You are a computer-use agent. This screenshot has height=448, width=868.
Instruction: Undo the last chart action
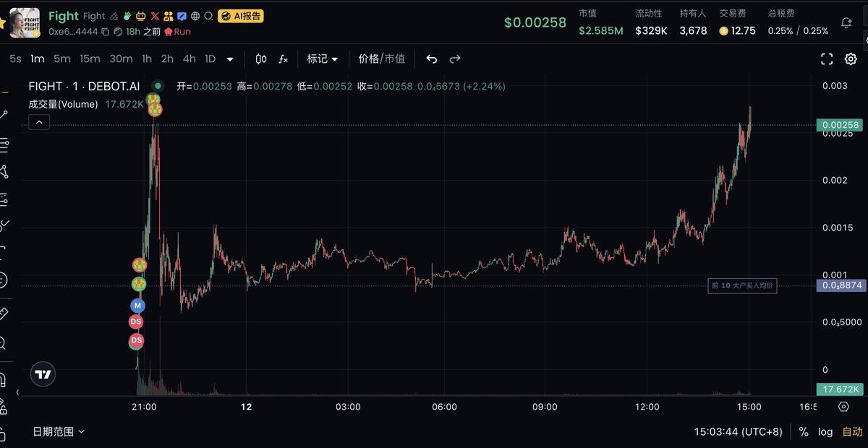point(432,59)
